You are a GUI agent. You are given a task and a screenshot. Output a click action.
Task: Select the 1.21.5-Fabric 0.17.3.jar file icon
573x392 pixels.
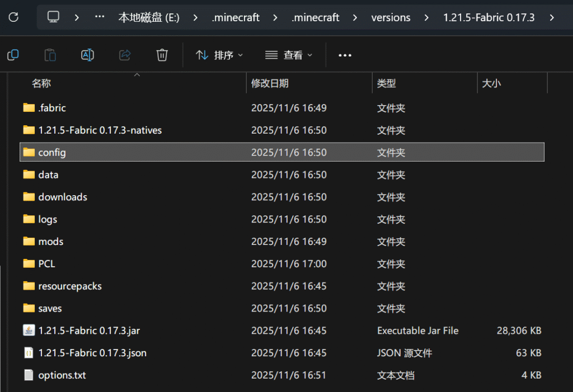pyautogui.click(x=29, y=330)
